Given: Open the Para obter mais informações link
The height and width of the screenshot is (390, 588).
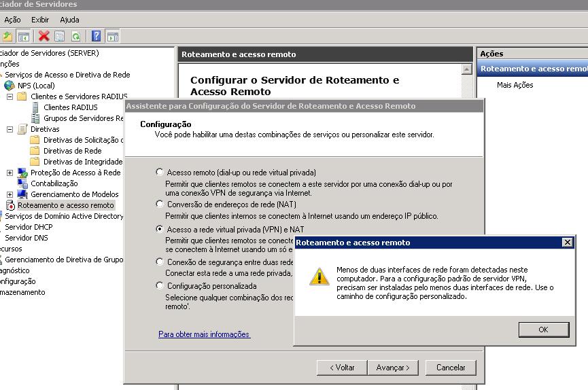Looking at the screenshot, I should pyautogui.click(x=205, y=334).
